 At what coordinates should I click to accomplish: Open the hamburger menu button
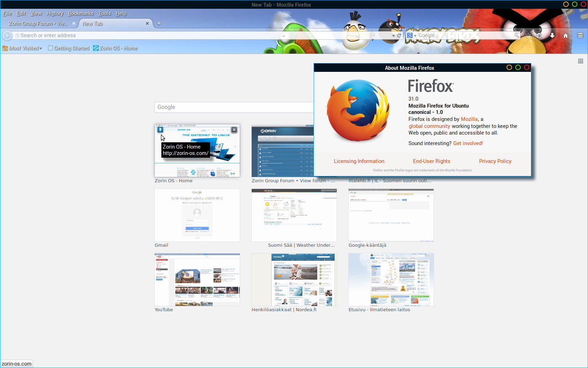point(580,35)
